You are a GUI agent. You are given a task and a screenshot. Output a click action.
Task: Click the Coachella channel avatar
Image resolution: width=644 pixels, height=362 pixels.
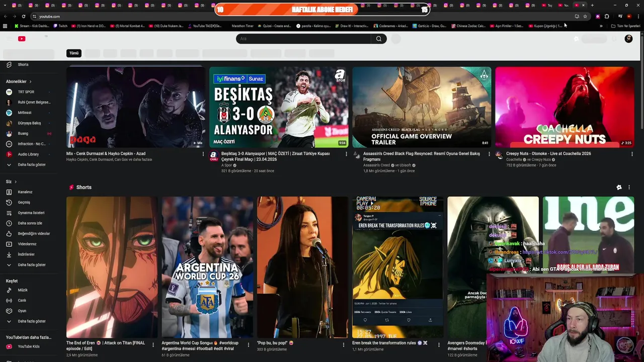(499, 155)
